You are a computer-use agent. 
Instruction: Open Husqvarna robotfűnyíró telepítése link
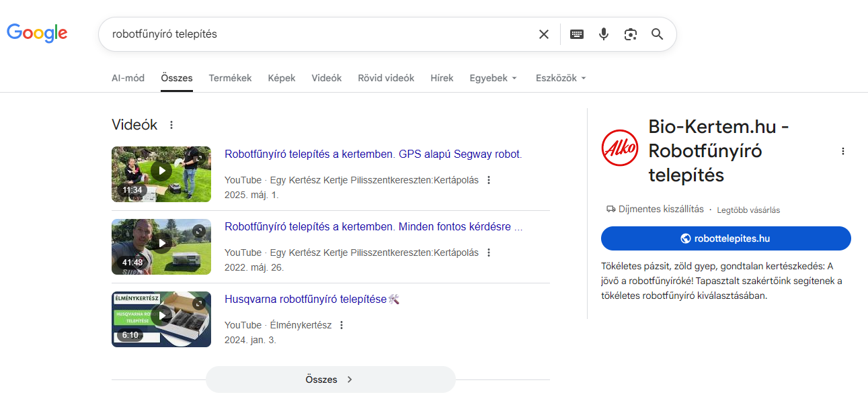pyautogui.click(x=312, y=299)
